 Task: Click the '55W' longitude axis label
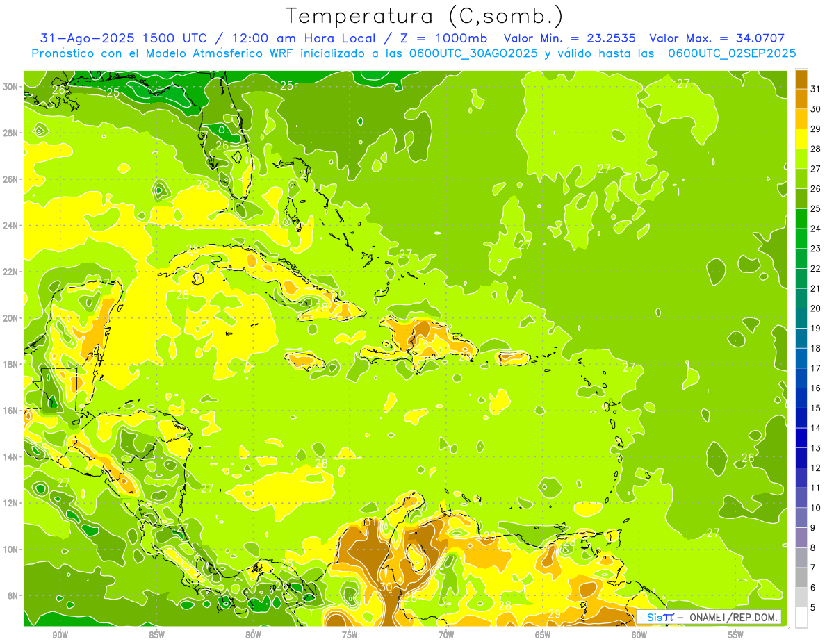tap(736, 635)
